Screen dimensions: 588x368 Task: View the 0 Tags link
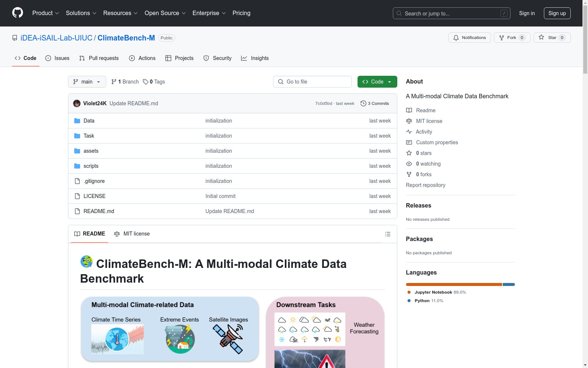pyautogui.click(x=154, y=82)
